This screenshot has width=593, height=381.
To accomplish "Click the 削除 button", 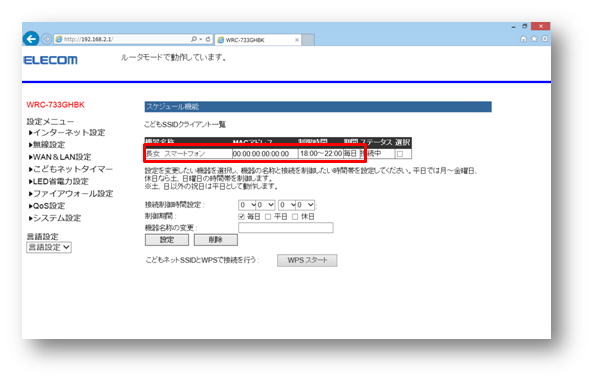I will [x=216, y=240].
